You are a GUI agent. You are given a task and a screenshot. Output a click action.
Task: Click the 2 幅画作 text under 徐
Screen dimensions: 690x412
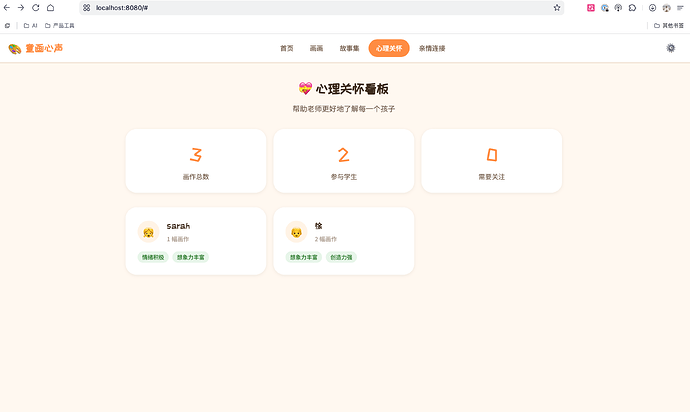326,239
